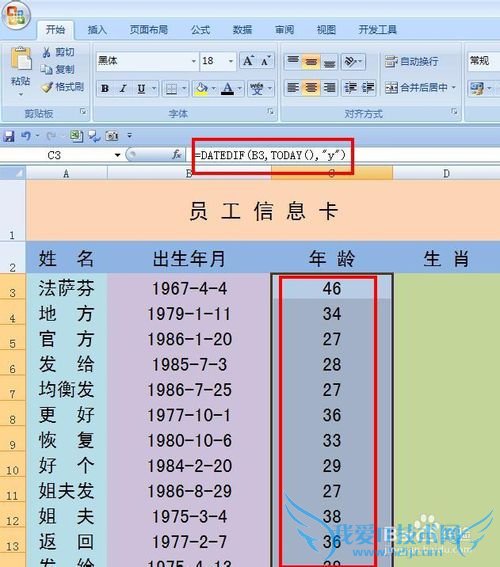Viewport: 500px width, 567px height.
Task: Switch to the 插入 tab
Action: (97, 29)
